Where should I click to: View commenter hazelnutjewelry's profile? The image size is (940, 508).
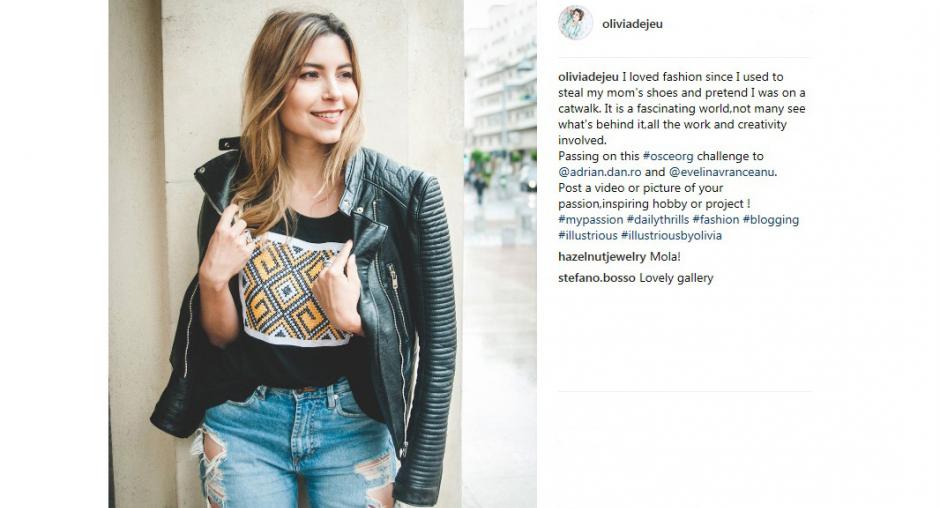pos(602,257)
